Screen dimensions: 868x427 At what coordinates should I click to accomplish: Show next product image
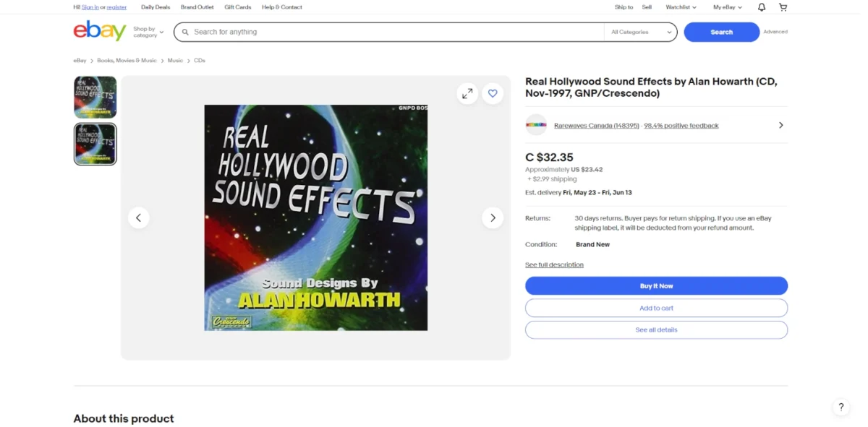point(493,217)
